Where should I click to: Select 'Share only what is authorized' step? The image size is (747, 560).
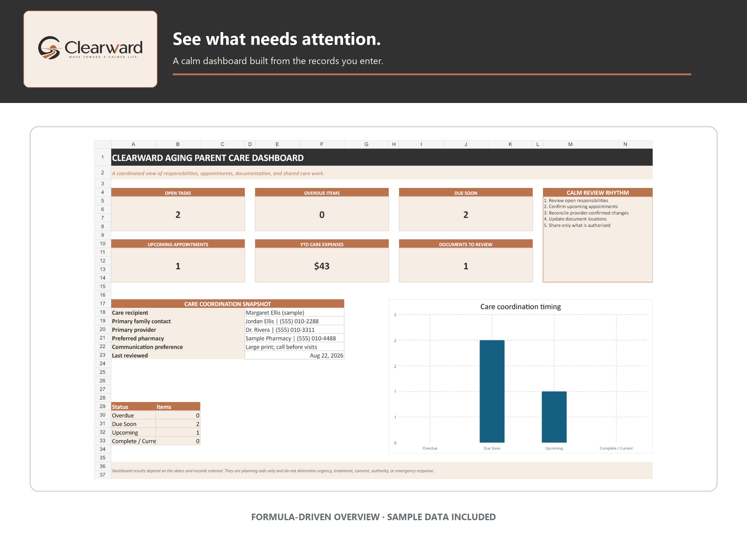tap(577, 225)
